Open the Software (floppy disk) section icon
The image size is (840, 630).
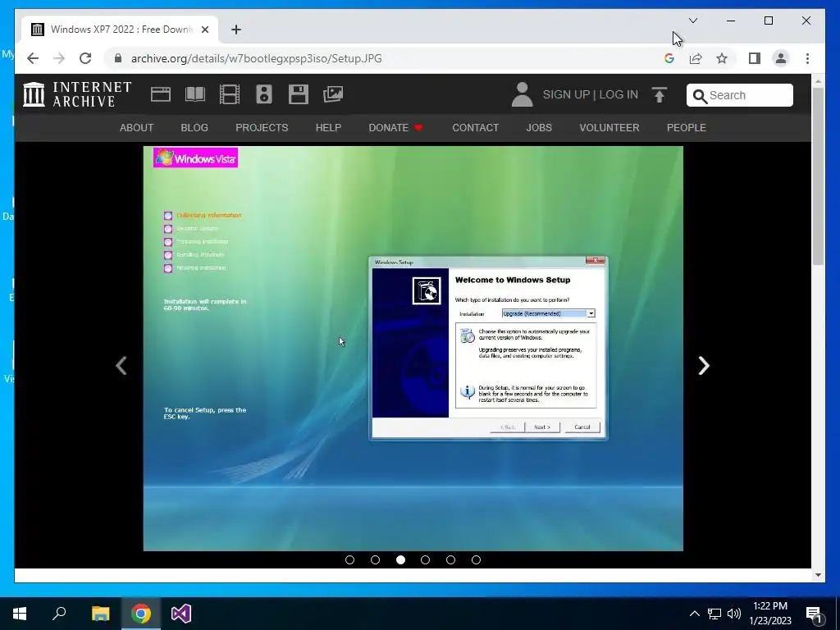pyautogui.click(x=299, y=94)
